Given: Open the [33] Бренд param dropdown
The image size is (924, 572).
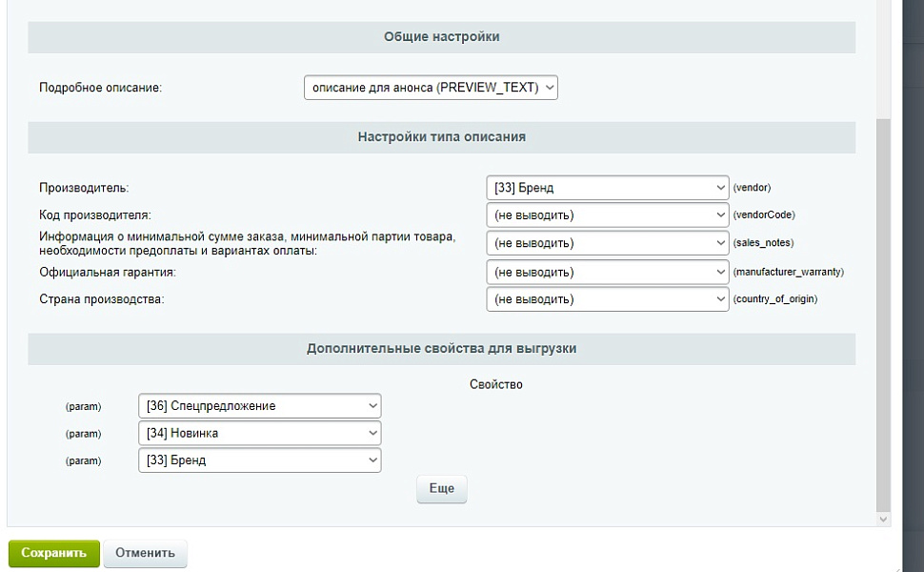Looking at the screenshot, I should (259, 460).
